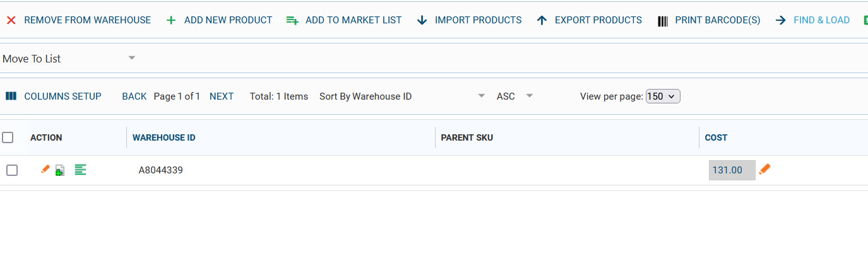Screen dimensions: 868x256
Task: Open the View per page selector
Action: (663, 96)
